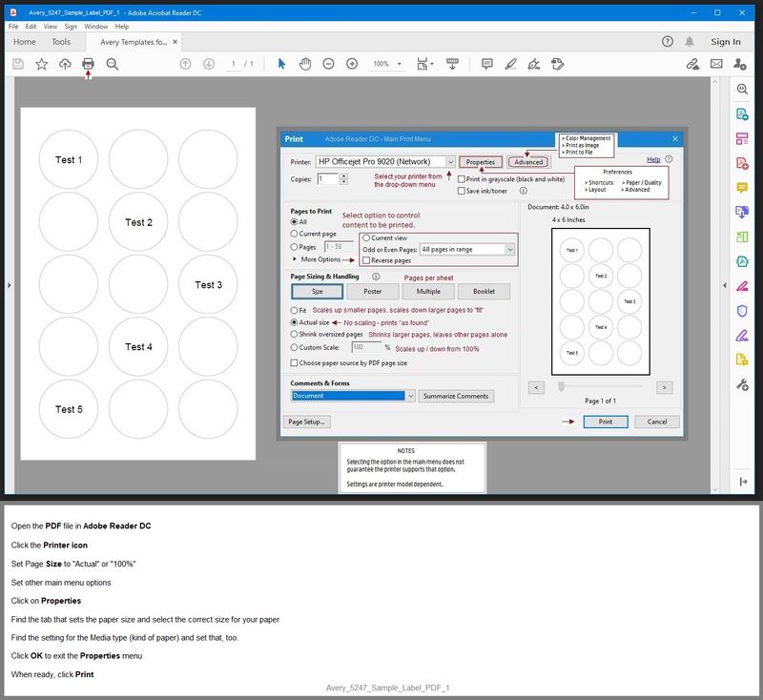Open the Window menu
Viewport: 763px width, 700px height.
point(96,27)
